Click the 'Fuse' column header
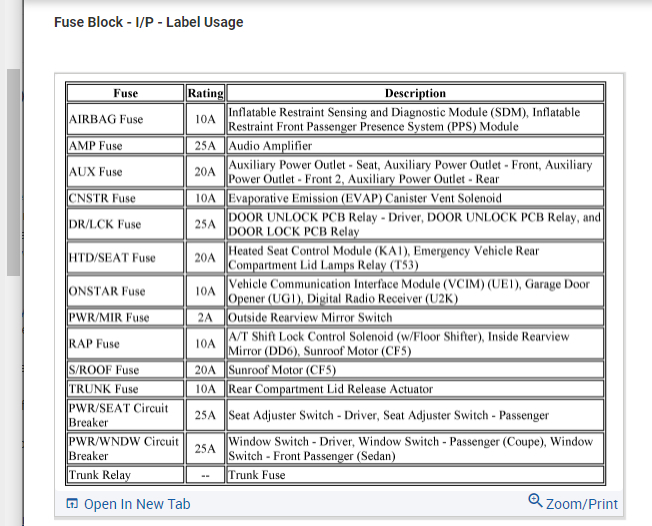Viewport: 652px width, 526px height. (125, 93)
